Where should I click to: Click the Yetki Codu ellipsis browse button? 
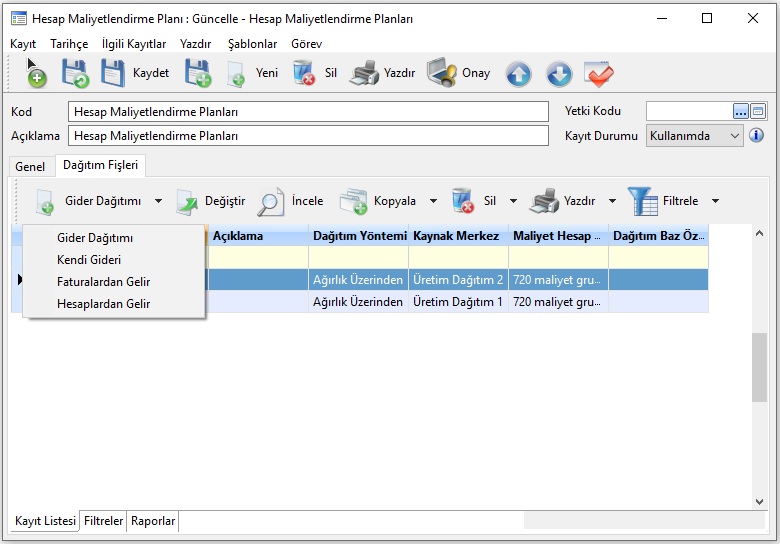coord(740,111)
